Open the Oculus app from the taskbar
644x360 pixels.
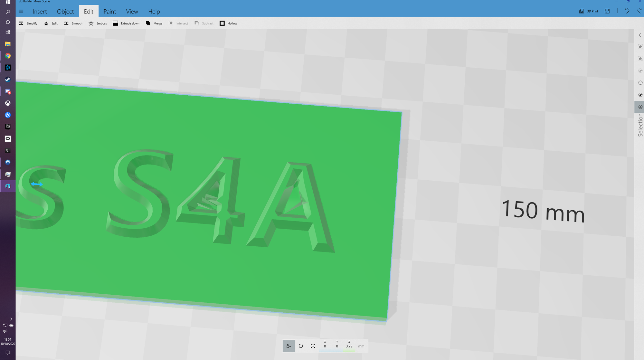8,138
